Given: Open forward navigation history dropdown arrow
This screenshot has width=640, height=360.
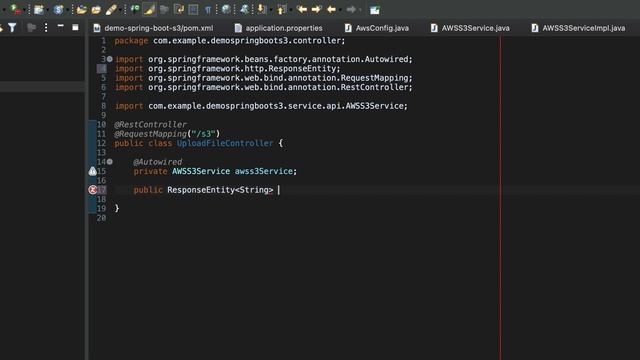Looking at the screenshot, I should (x=360, y=10).
